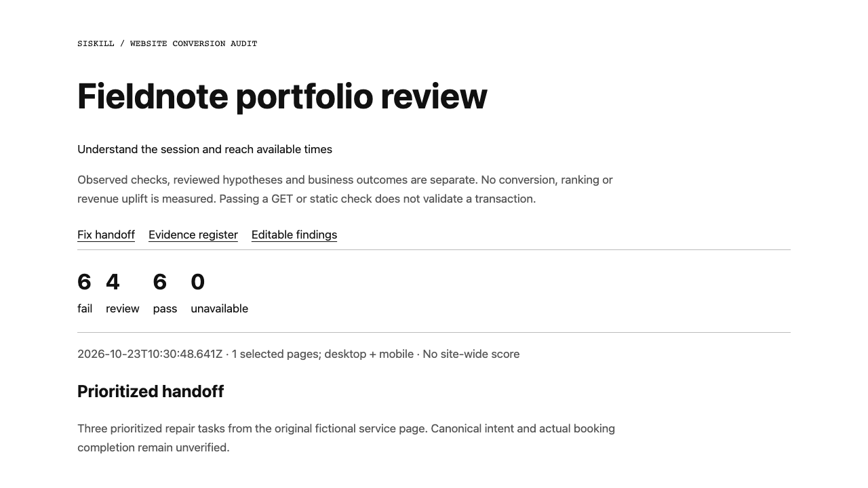Click the 'No site-wide score' note
Viewport: 868px width, 488px height.
(x=471, y=354)
